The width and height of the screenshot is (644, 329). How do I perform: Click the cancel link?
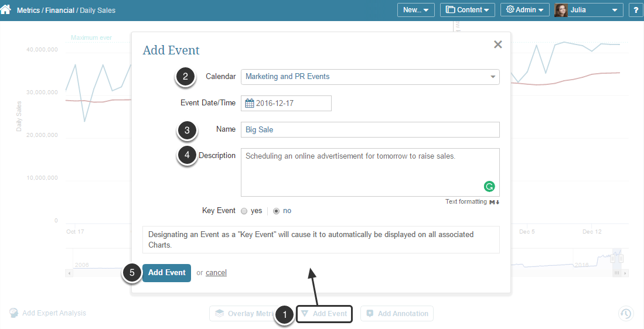pos(216,273)
